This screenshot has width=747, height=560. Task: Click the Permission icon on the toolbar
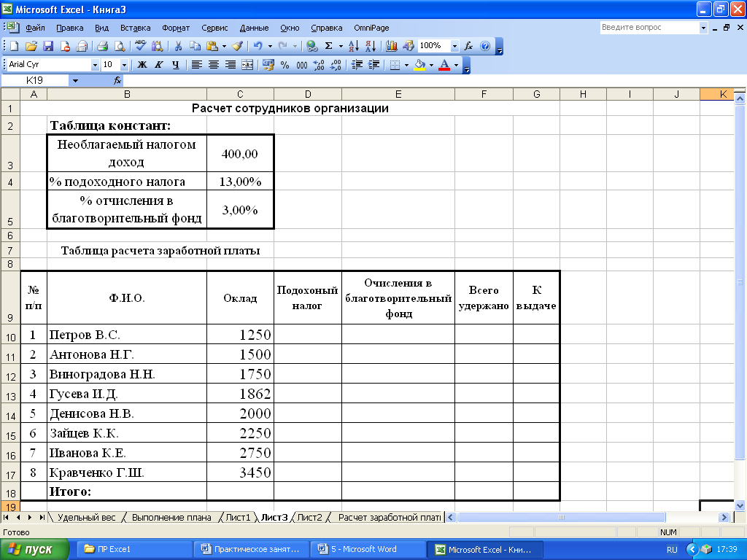click(65, 46)
